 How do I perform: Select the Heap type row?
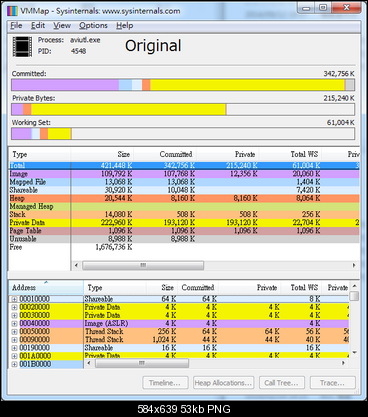pos(184,198)
